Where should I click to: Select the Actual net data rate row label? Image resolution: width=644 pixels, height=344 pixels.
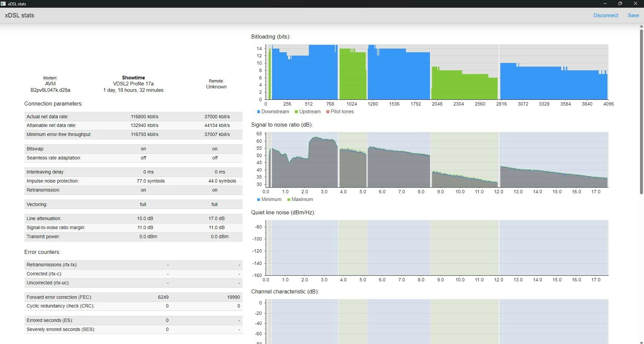47,117
